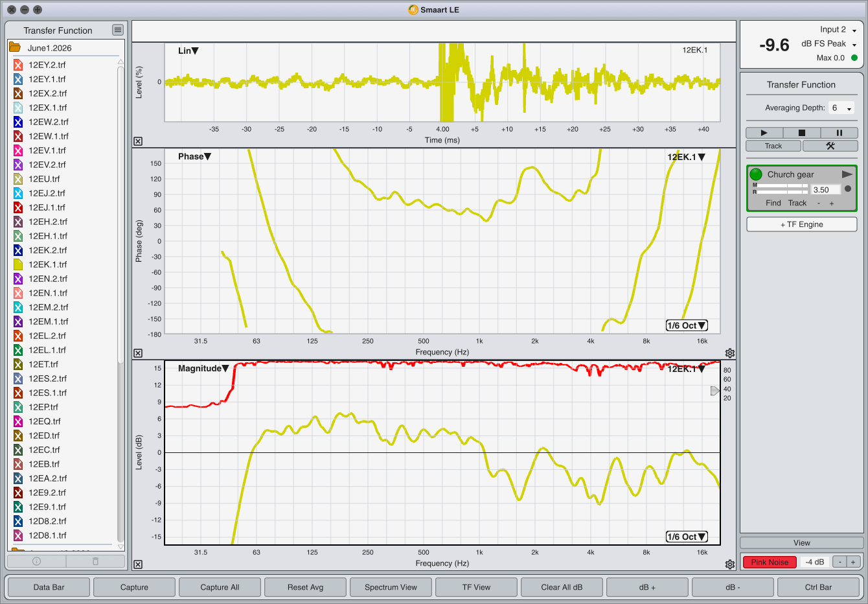868x604 pixels.
Task: Open phase graph gear settings
Action: coord(730,353)
